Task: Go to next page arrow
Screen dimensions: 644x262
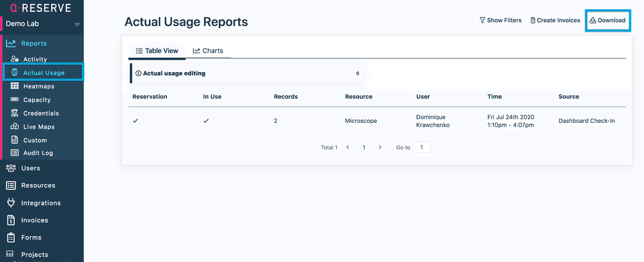Action: (x=380, y=147)
